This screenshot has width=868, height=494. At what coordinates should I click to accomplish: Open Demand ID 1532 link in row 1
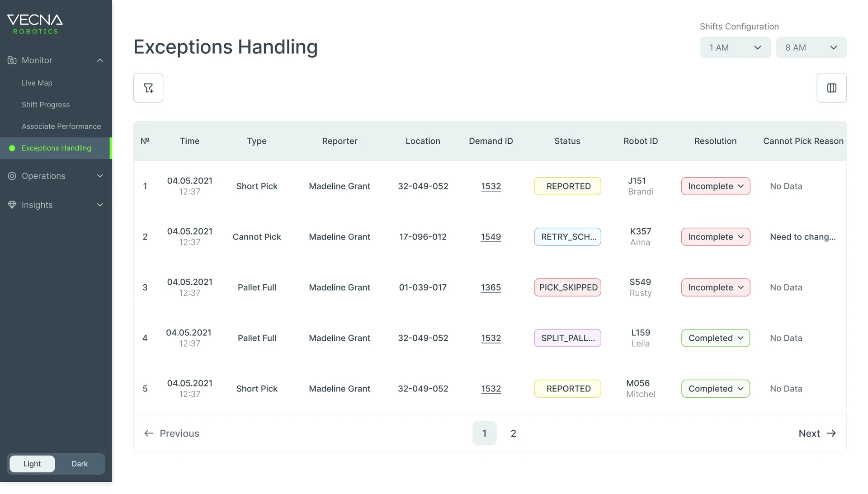(x=491, y=186)
